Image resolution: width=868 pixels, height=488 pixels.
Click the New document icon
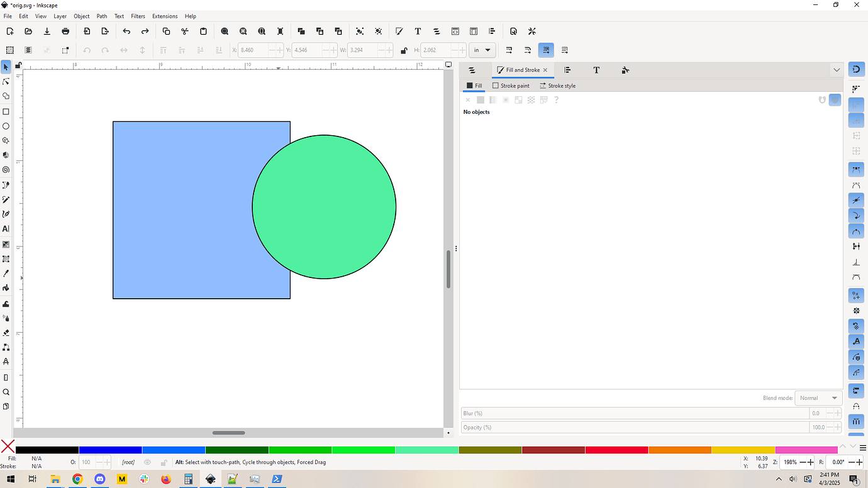point(10,31)
